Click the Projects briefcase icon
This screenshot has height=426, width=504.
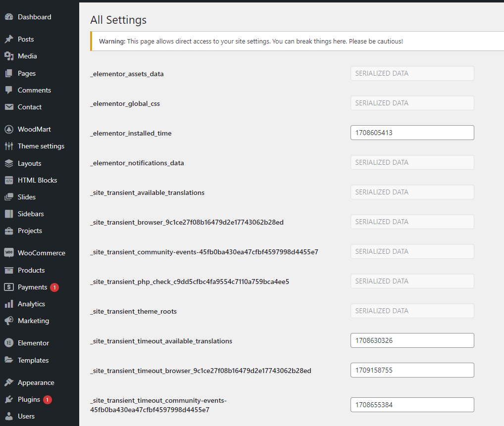(x=9, y=231)
